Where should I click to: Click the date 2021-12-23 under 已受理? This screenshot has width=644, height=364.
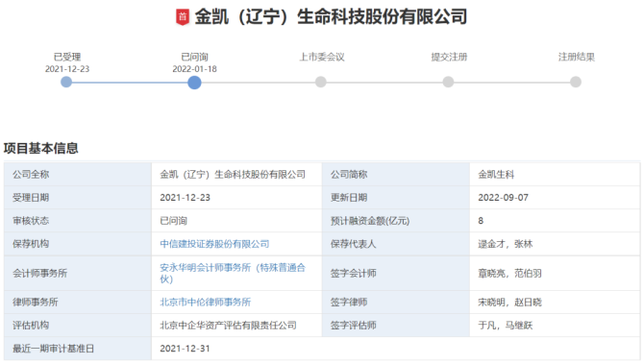[x=67, y=69]
